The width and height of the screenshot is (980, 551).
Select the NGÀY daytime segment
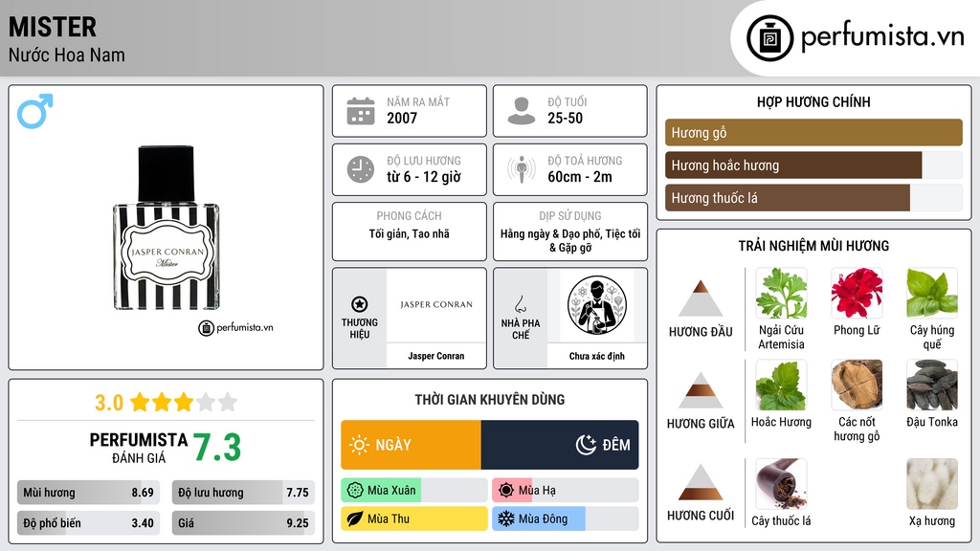411,445
